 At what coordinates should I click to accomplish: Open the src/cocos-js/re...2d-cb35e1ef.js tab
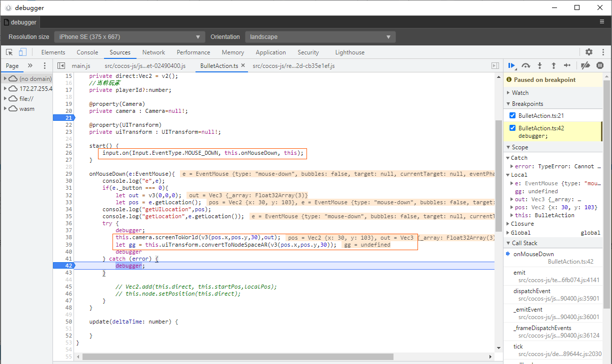[293, 66]
